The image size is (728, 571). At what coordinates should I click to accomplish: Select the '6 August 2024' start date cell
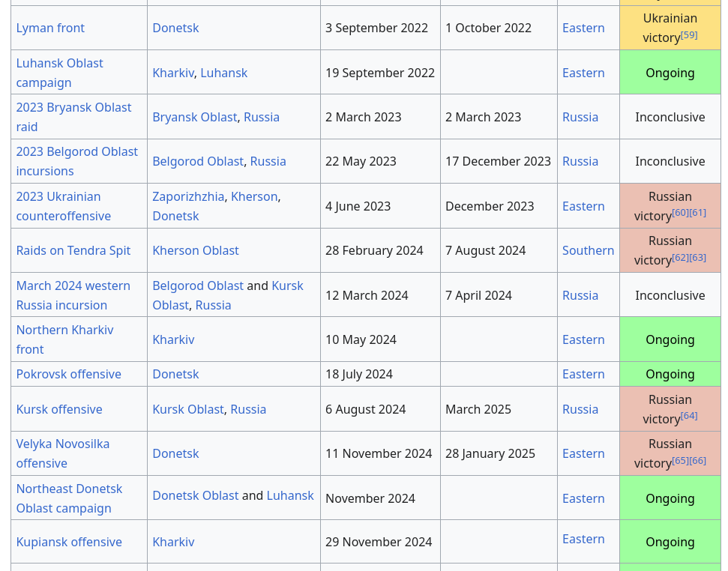pyautogui.click(x=380, y=409)
